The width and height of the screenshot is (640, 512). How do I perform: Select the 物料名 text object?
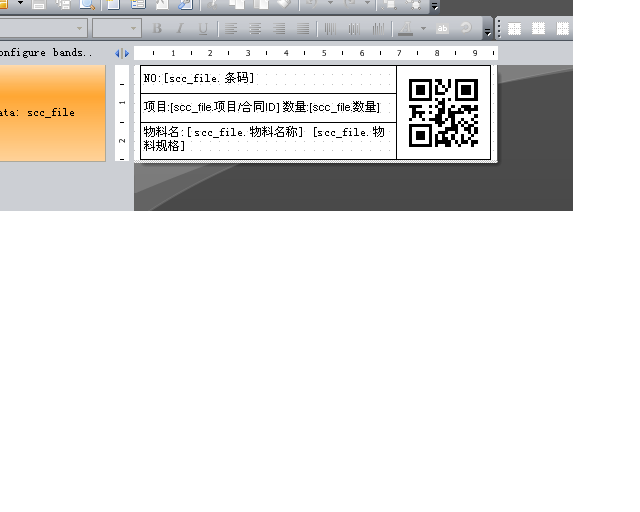coord(268,141)
